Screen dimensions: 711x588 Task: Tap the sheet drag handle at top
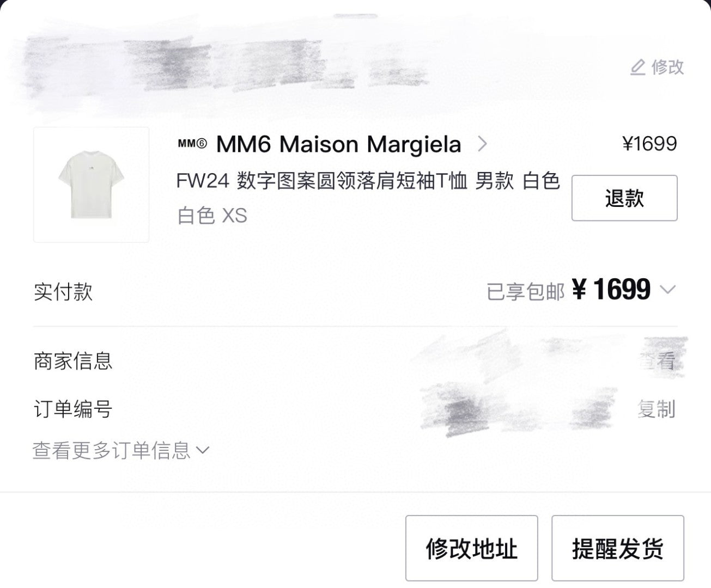(x=355, y=16)
